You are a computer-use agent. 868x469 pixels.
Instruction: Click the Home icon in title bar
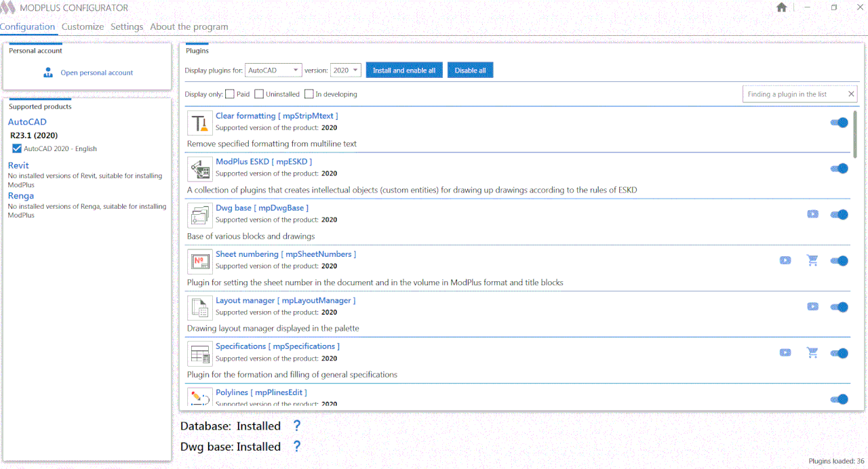781,7
